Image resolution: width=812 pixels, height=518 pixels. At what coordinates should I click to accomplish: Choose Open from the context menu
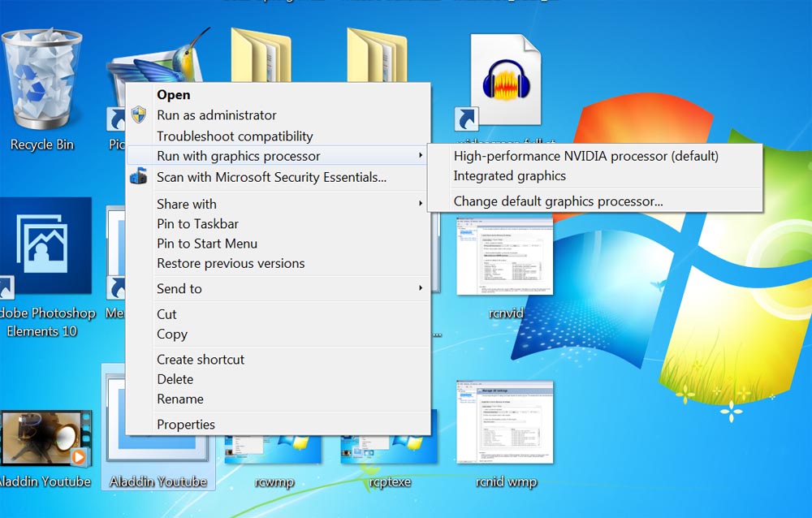tap(278, 95)
